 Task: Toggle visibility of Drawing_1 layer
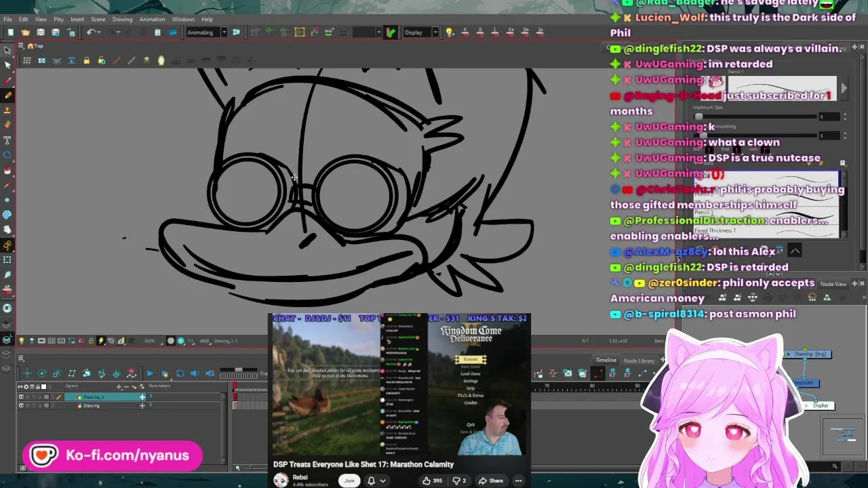pyautogui.click(x=21, y=397)
